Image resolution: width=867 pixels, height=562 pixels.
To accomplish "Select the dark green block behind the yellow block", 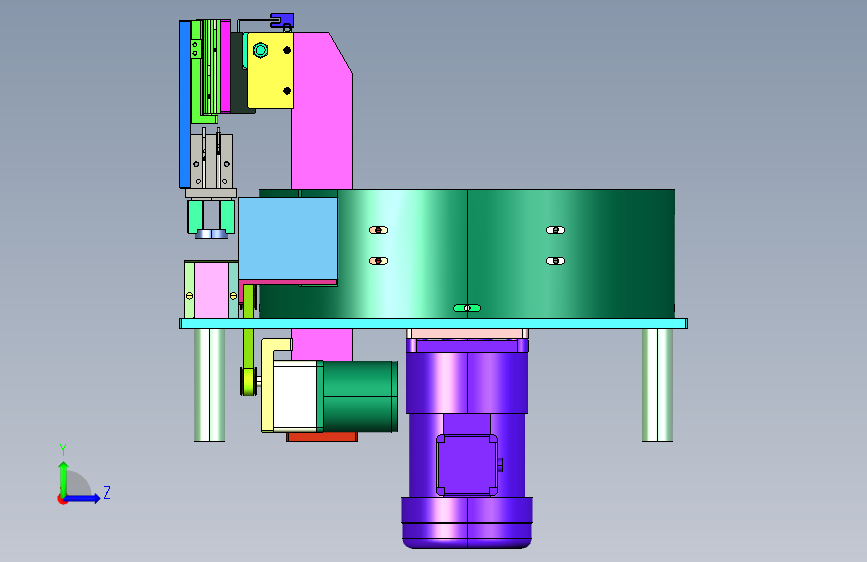I will tap(239, 72).
